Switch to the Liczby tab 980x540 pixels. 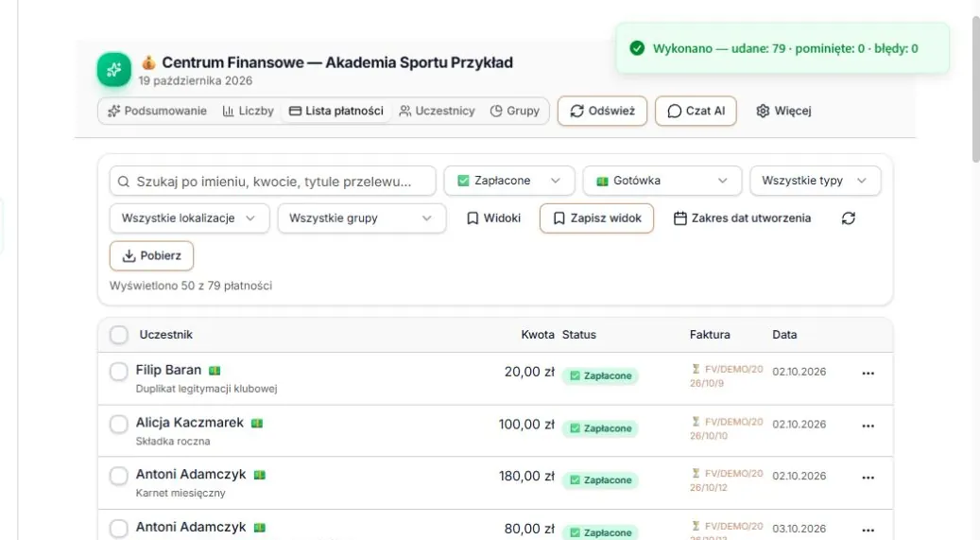click(x=249, y=111)
